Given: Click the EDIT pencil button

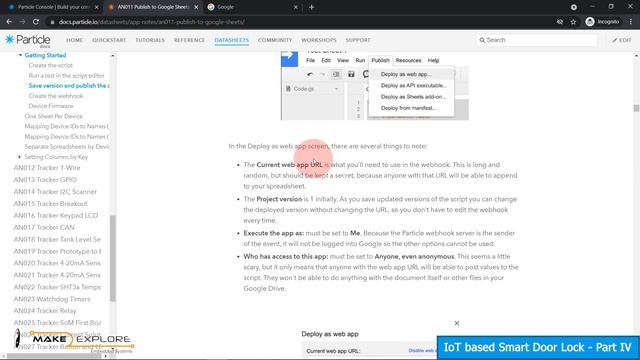Looking at the screenshot, I should click(x=622, y=40).
